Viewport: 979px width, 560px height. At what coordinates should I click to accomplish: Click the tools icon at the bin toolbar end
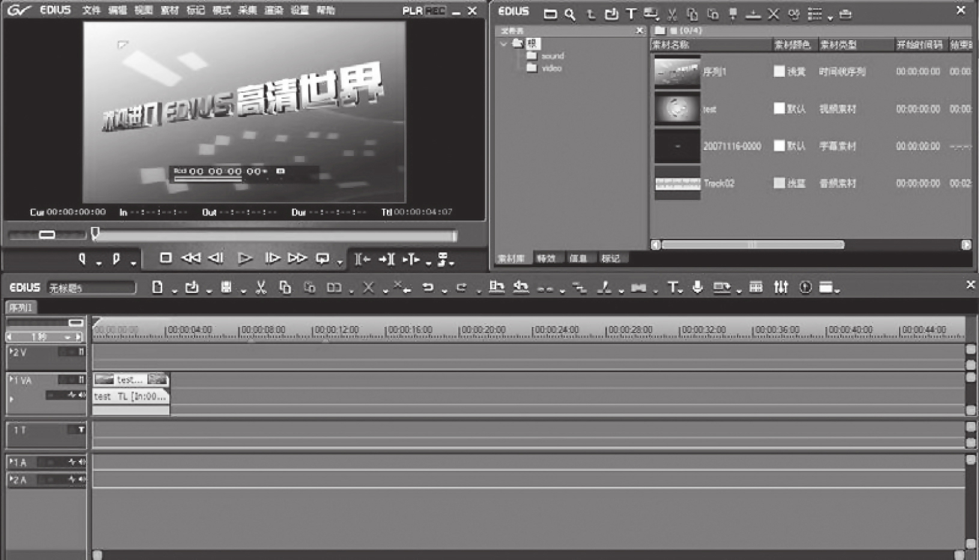(846, 14)
